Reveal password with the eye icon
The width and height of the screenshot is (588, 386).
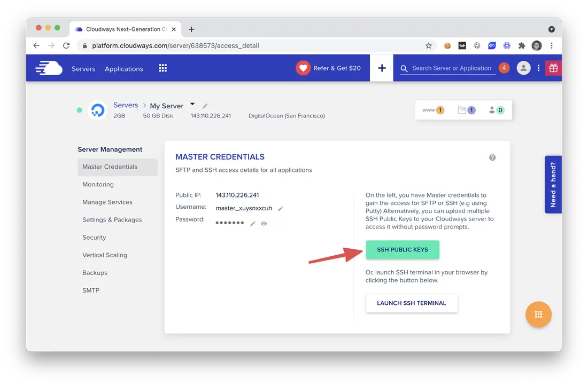click(264, 224)
